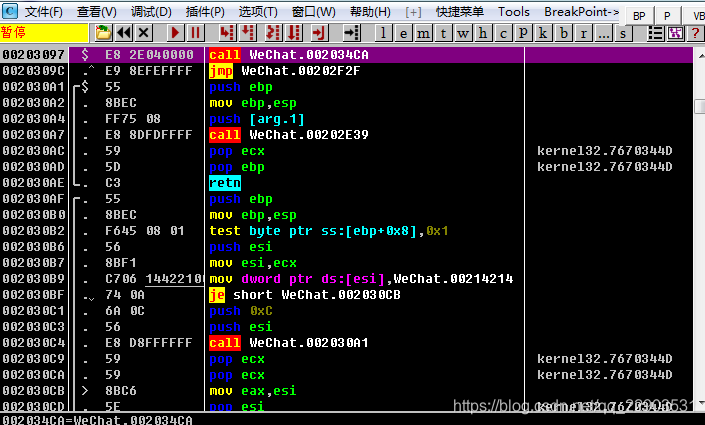Screen dimensions: 705x425
Task: Show Executable modules with 'e' button
Action: coord(403,33)
